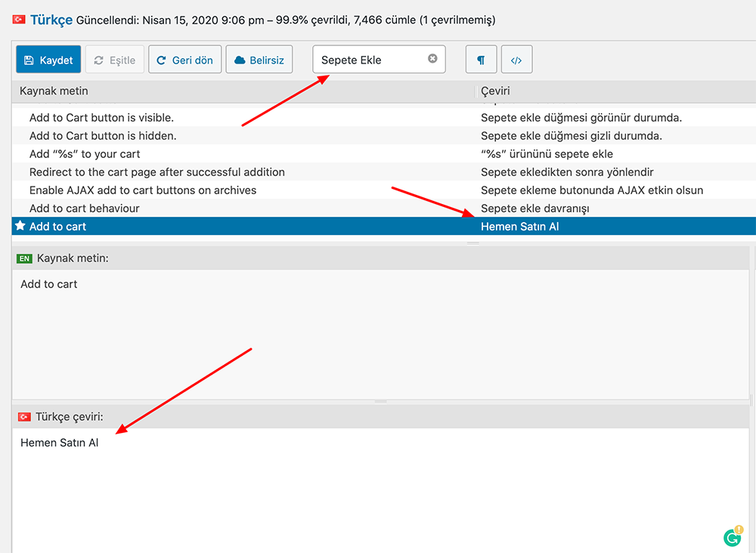The width and height of the screenshot is (756, 553).
Task: Click the Eşitle sync button
Action: (115, 60)
